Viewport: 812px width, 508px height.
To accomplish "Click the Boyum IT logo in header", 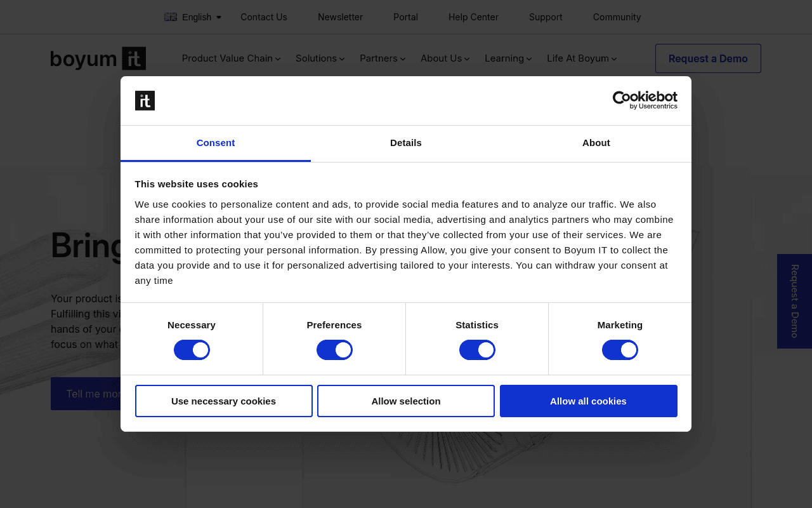I will click(98, 58).
